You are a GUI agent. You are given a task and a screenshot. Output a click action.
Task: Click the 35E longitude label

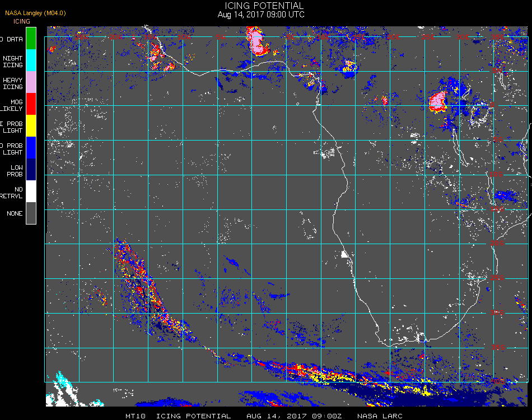498,36
